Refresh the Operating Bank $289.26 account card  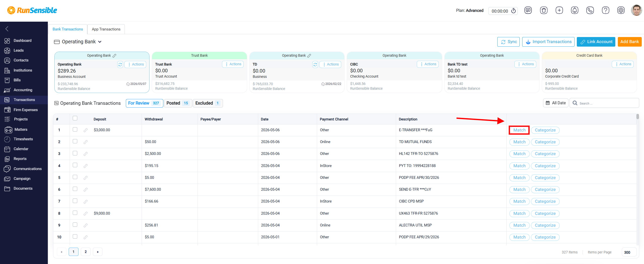point(120,64)
